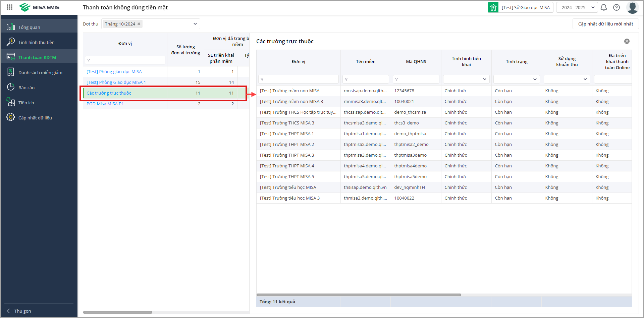Select row [Test] Trường mầm non MISA
Viewport: 644px width, 318px height.
[x=444, y=91]
